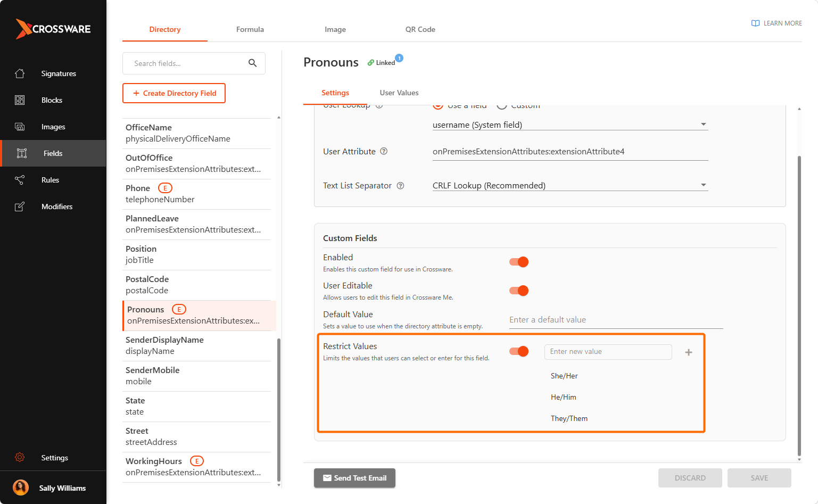Add new restricted value with plus icon
818x504 pixels.
[689, 352]
